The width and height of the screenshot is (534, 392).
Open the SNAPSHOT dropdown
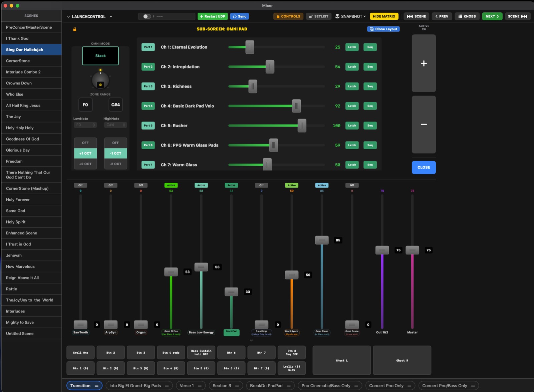(351, 16)
